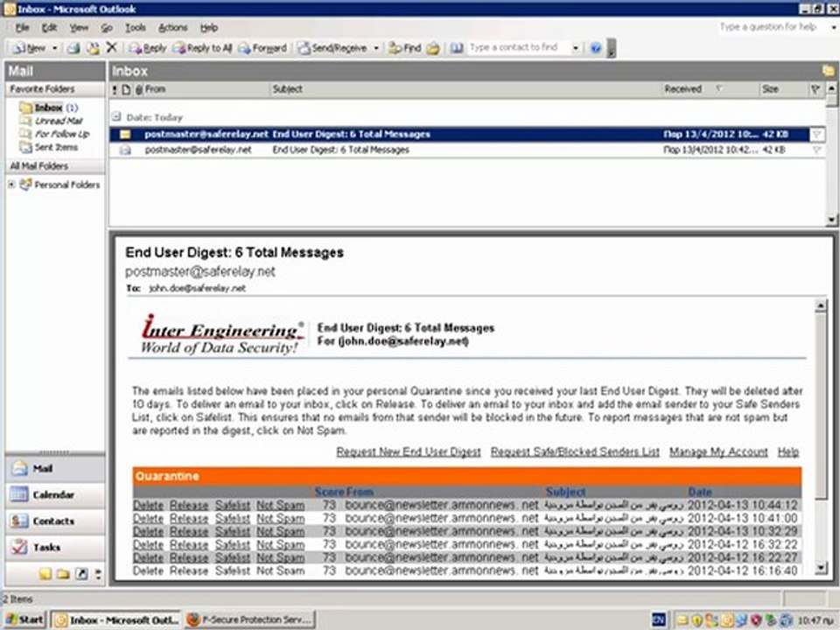Switch to the Contacts navigation pane

tap(54, 521)
